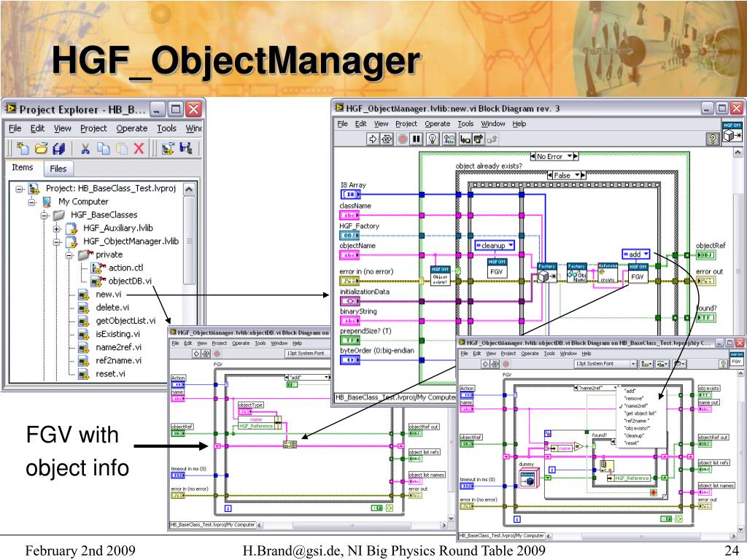
Task: Click the Paste icon in Project Explorer toolbar
Action: pos(122,149)
